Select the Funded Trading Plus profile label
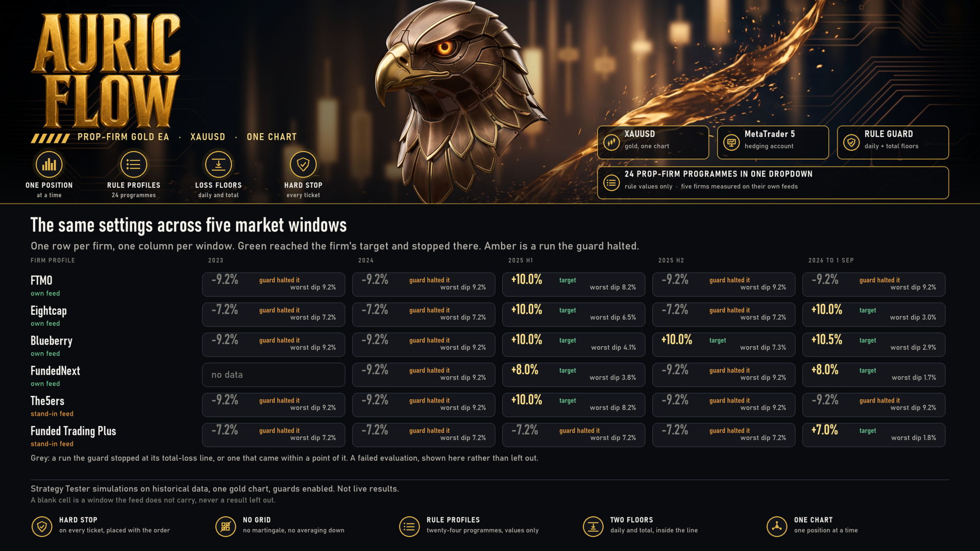 point(73,431)
